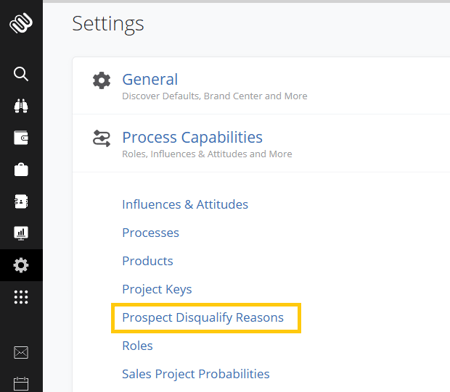Select the wallet icon in the sidebar
Screen dimensions: 450x392
pos(21,138)
